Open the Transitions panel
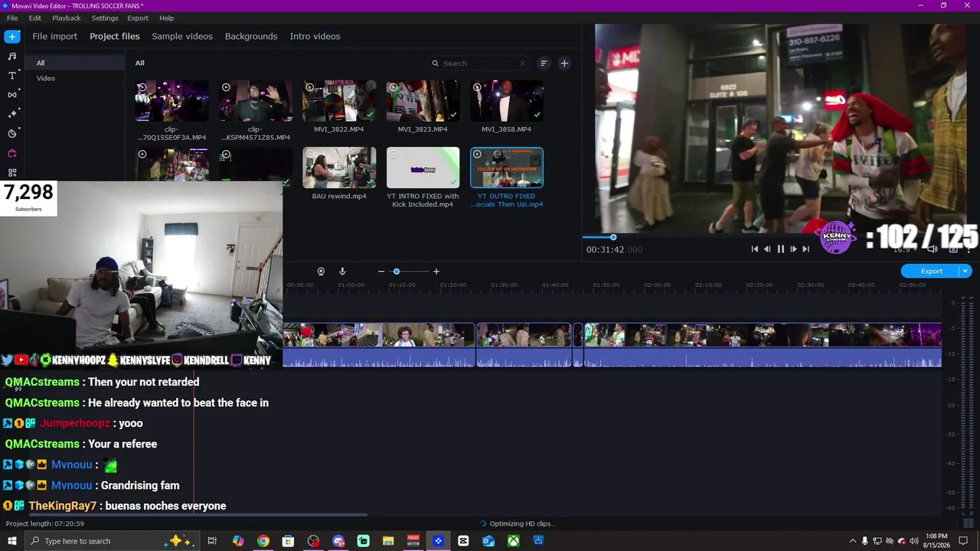 point(11,95)
